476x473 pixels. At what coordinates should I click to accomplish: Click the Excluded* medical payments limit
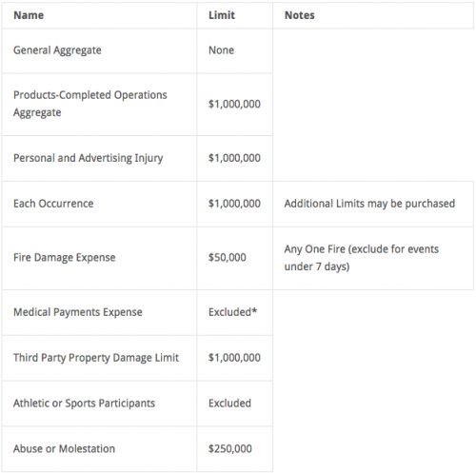point(232,312)
